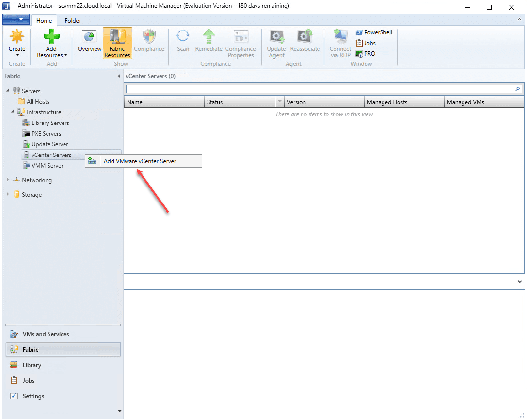
Task: Select VMM Server node in tree
Action: tap(43, 166)
